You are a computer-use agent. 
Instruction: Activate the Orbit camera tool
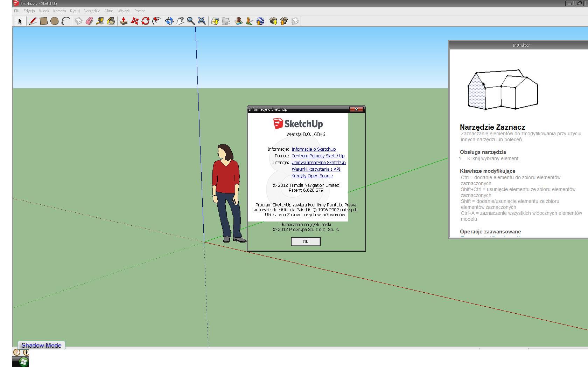169,21
